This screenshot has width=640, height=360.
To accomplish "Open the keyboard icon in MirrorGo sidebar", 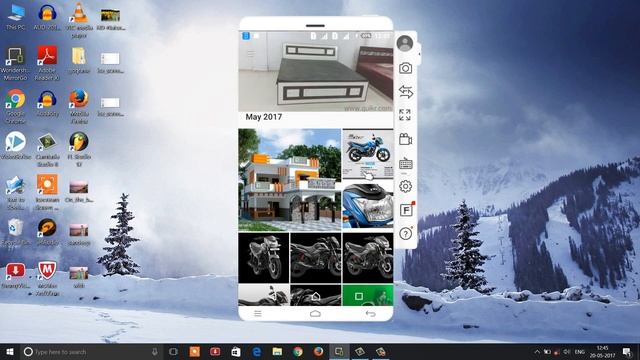I will tap(405, 164).
